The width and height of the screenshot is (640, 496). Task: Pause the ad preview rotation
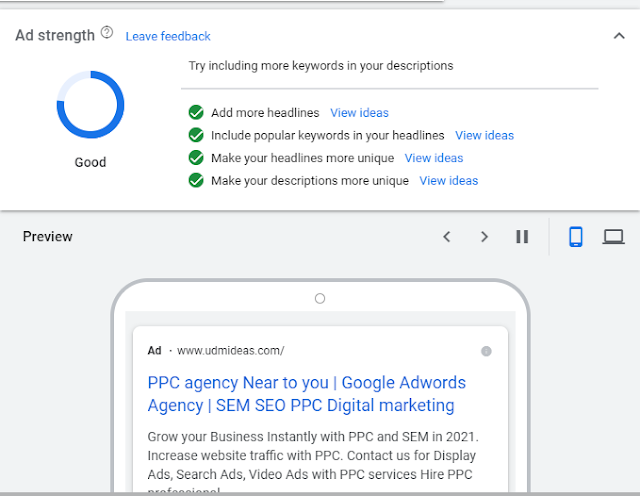click(522, 237)
